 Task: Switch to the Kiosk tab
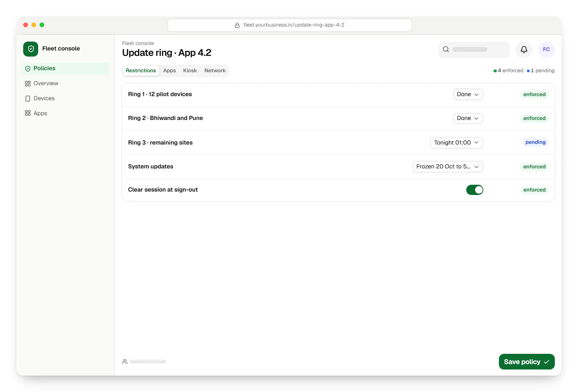[190, 71]
